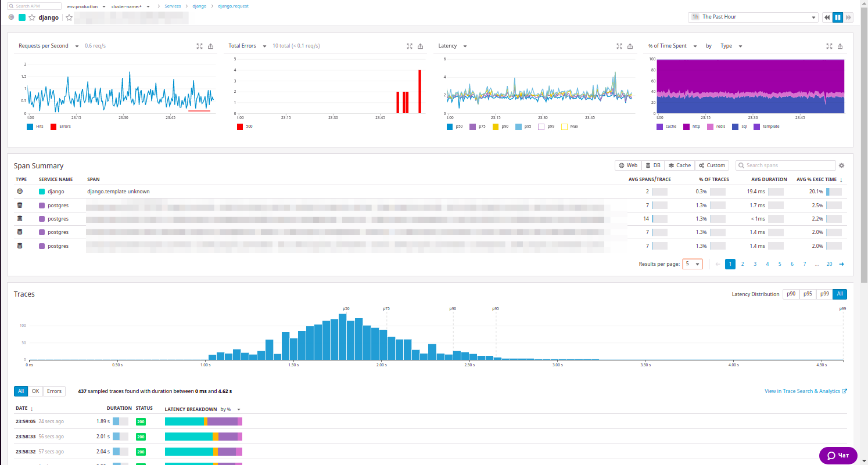The image size is (868, 465).
Task: Select the Custom spans filter icon
Action: coord(712,165)
